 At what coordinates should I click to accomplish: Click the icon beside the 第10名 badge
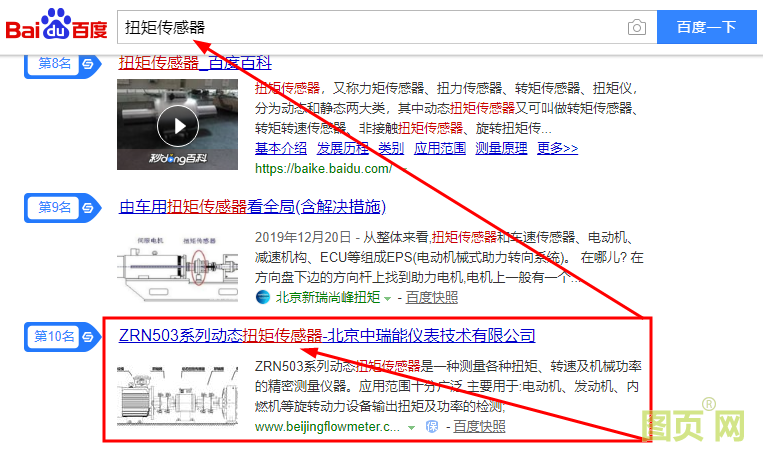point(88,335)
